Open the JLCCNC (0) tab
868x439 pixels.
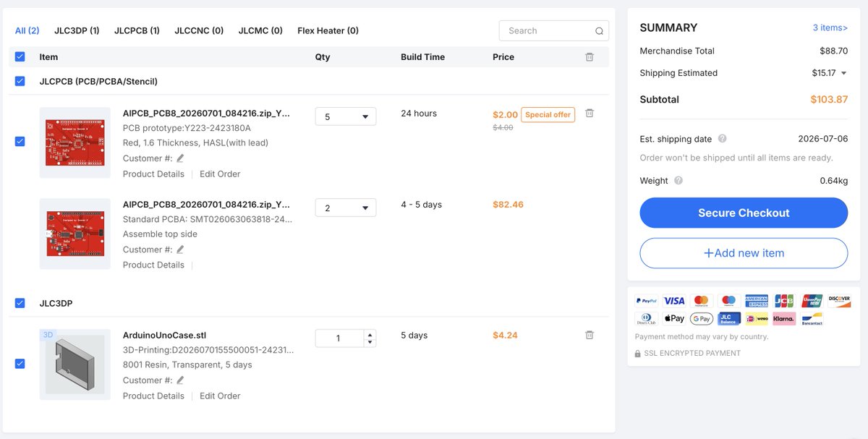pos(199,30)
